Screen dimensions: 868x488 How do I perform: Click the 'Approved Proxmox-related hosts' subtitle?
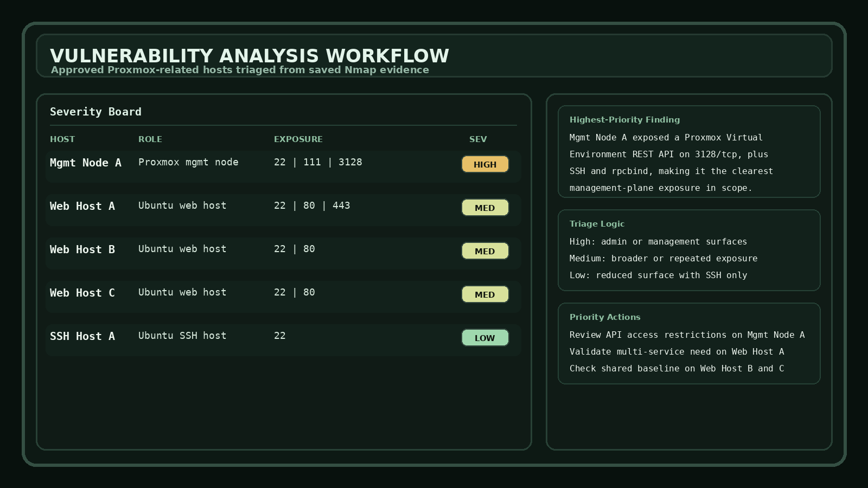(x=240, y=70)
